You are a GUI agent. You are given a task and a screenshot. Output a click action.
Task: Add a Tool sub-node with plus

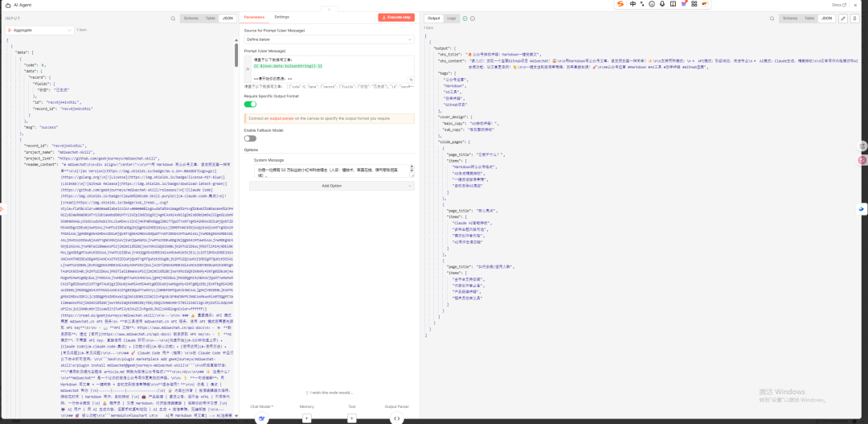[351, 418]
